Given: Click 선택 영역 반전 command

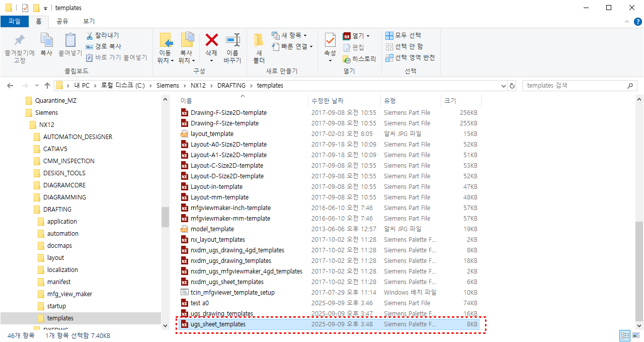Looking at the screenshot, I should click(x=410, y=57).
